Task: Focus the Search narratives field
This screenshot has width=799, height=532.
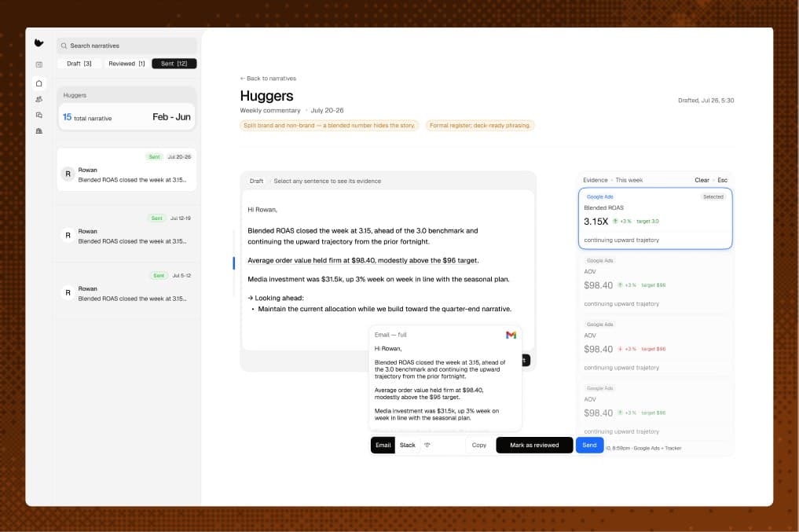Action: click(127, 46)
